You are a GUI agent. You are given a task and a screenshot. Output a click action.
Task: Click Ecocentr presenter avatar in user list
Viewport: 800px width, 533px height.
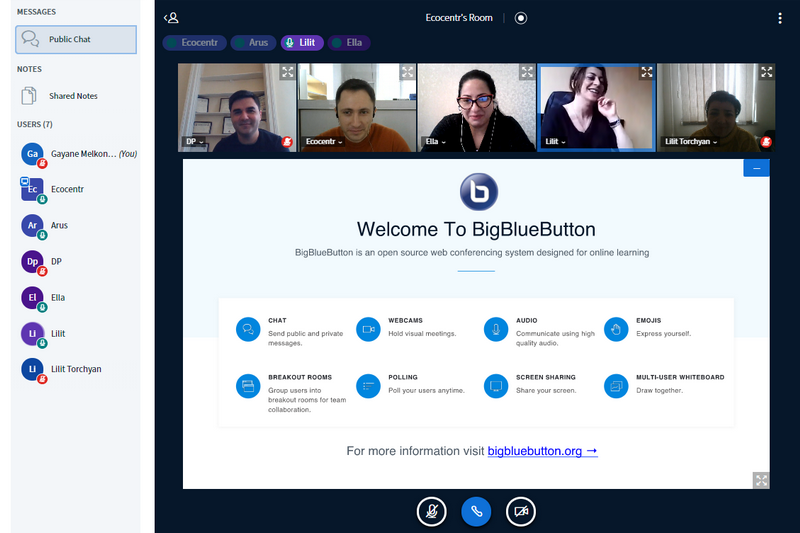click(x=32, y=189)
